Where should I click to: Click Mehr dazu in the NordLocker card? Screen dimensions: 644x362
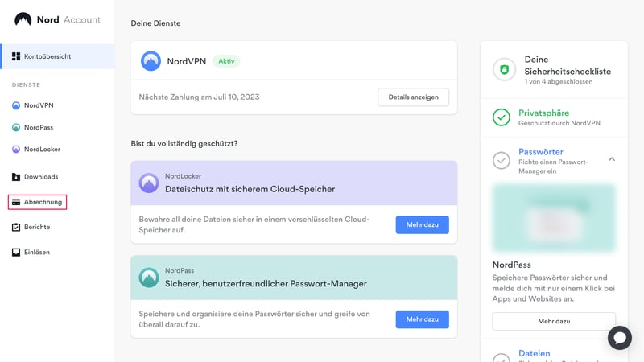tap(422, 224)
